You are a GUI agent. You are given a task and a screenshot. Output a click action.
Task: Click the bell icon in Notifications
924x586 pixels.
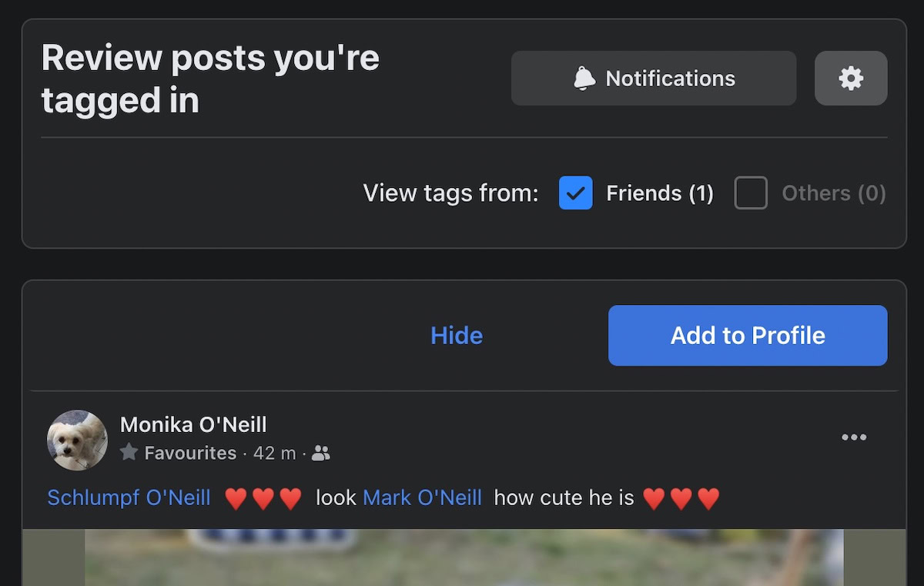[x=584, y=78]
